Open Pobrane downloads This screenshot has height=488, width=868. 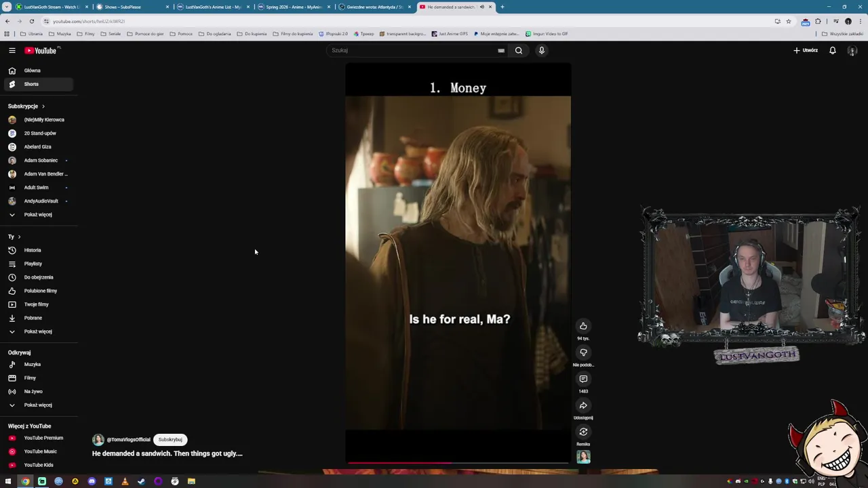coord(39,318)
